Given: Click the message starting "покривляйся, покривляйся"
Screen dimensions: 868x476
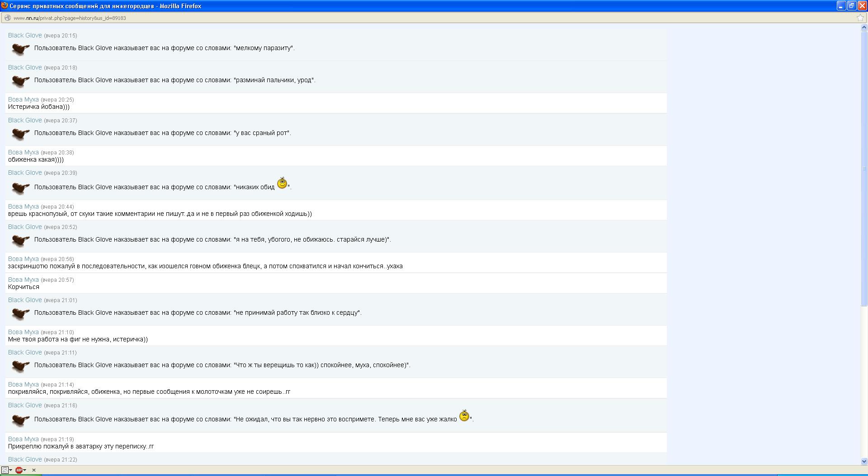Looking at the screenshot, I should point(149,392).
